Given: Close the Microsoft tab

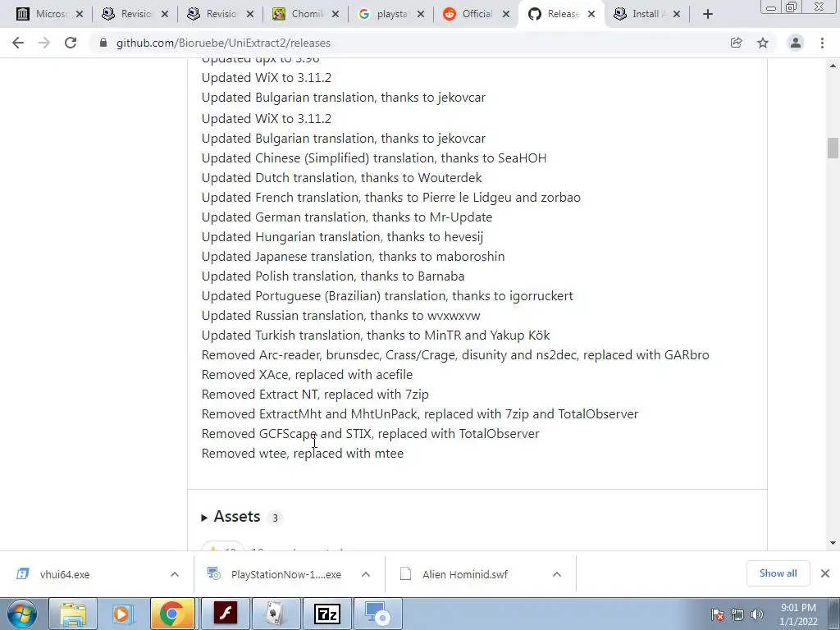Looking at the screenshot, I should (x=80, y=15).
